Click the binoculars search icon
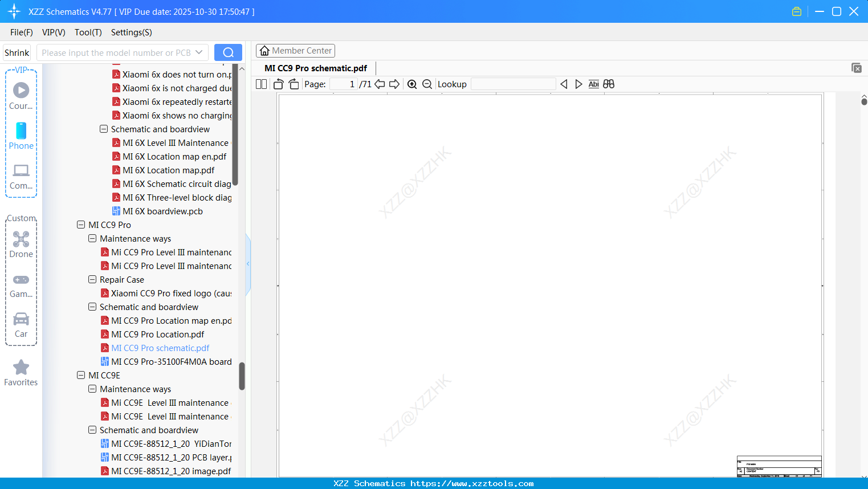The width and height of the screenshot is (868, 489). tap(609, 84)
